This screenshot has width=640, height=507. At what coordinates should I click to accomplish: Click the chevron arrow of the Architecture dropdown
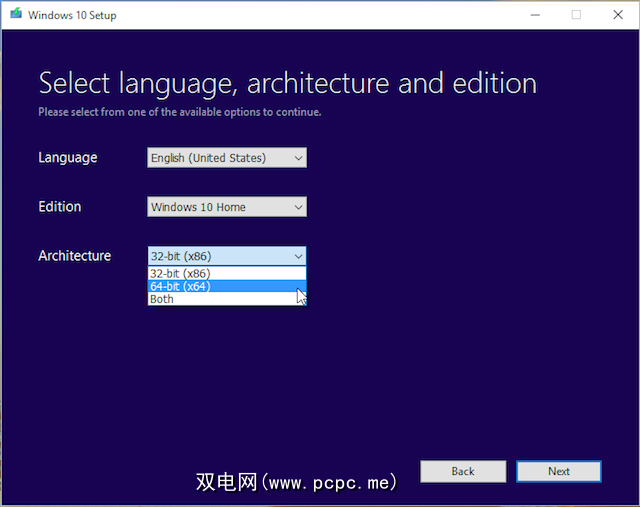tap(297, 256)
